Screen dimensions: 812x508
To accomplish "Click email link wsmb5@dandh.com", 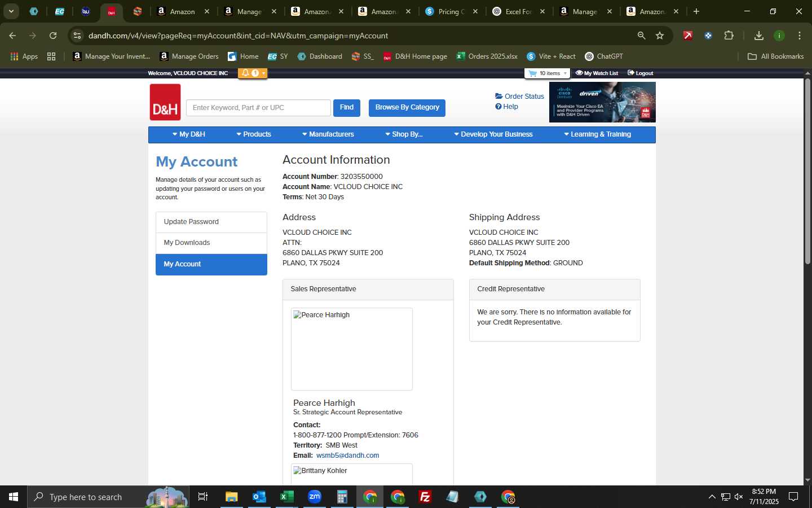I will pos(347,456).
